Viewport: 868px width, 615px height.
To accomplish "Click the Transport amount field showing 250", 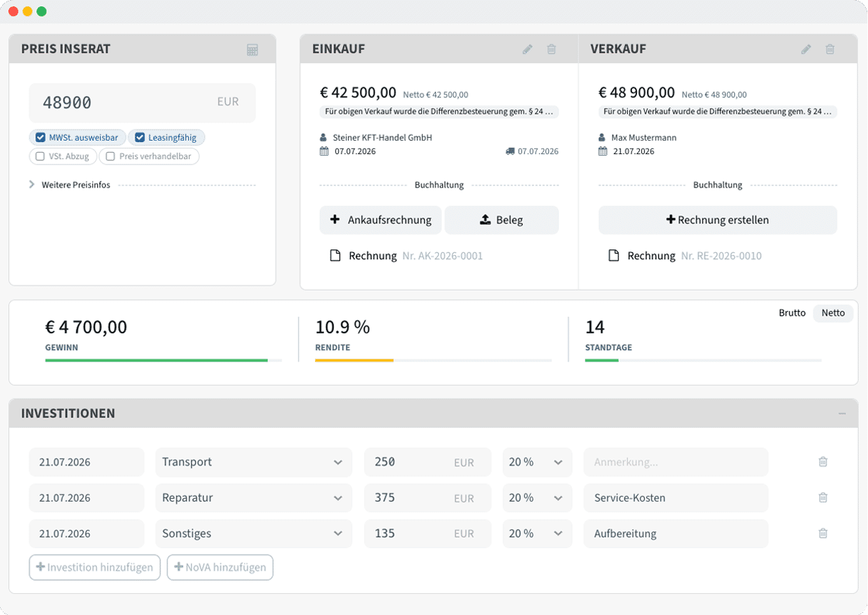I will (428, 462).
